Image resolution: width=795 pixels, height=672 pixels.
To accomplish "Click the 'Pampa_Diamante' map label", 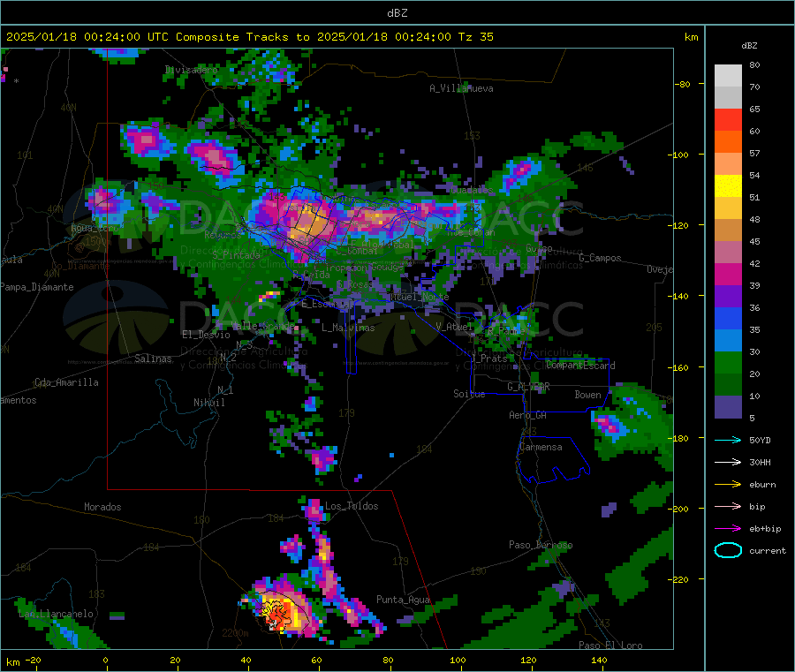I will [x=37, y=287].
